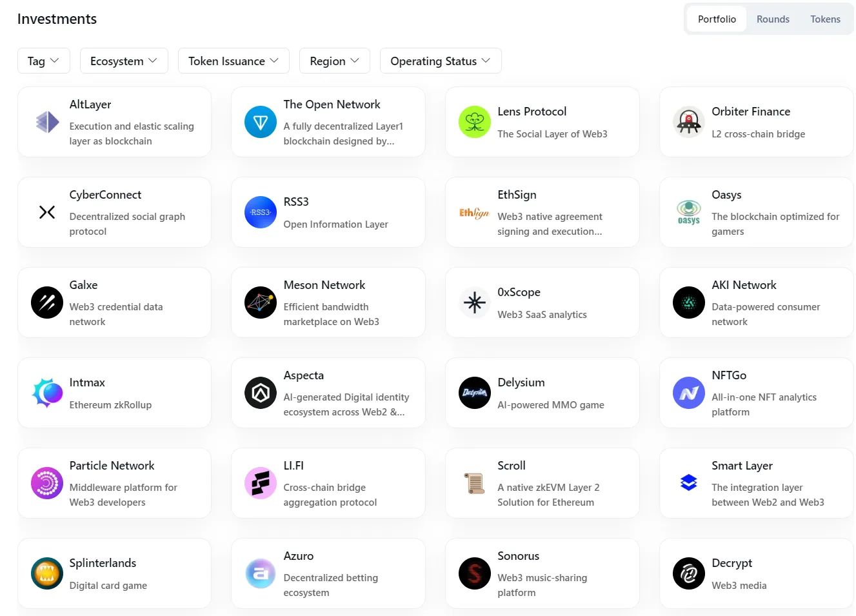
Task: Click the Intmax logo icon
Action: (47, 393)
